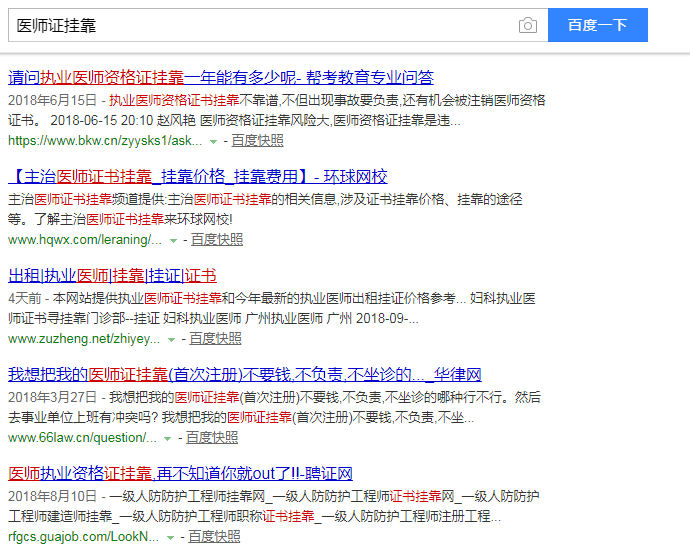This screenshot has width=690, height=556.
Task: Click the URL www.hqwx.com/leraning/...
Action: [85, 240]
